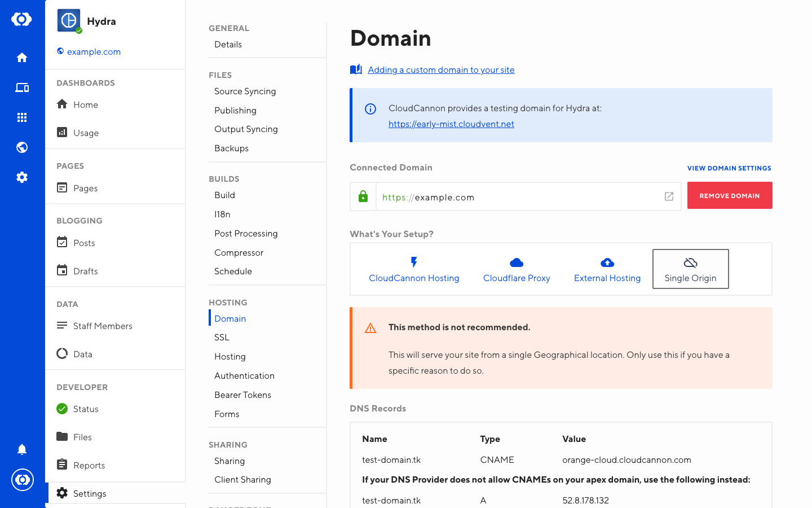
Task: Open Forms settings
Action: [x=227, y=414]
